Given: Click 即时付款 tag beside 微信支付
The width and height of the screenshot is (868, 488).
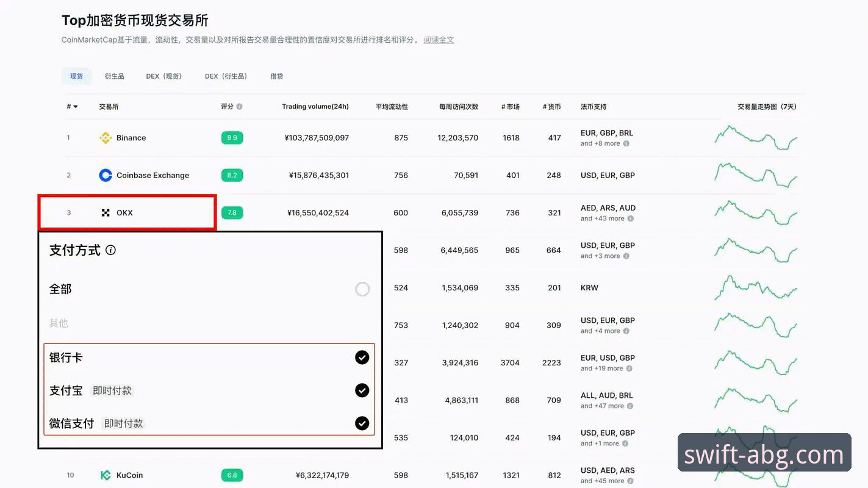Looking at the screenshot, I should tap(123, 423).
